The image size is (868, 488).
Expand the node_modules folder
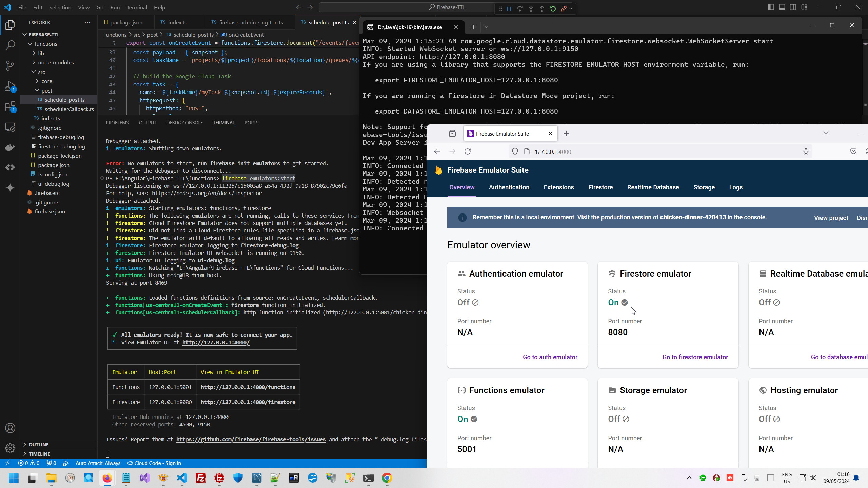(56, 62)
